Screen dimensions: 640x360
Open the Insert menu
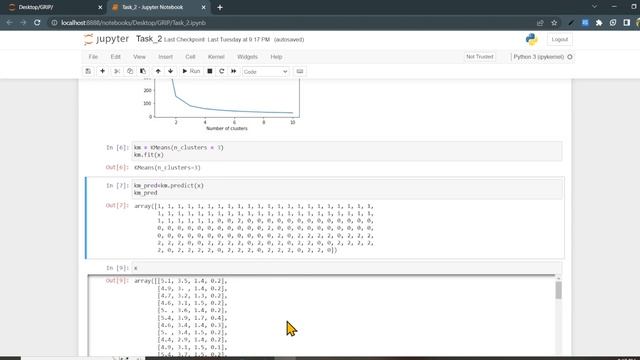(x=165, y=57)
